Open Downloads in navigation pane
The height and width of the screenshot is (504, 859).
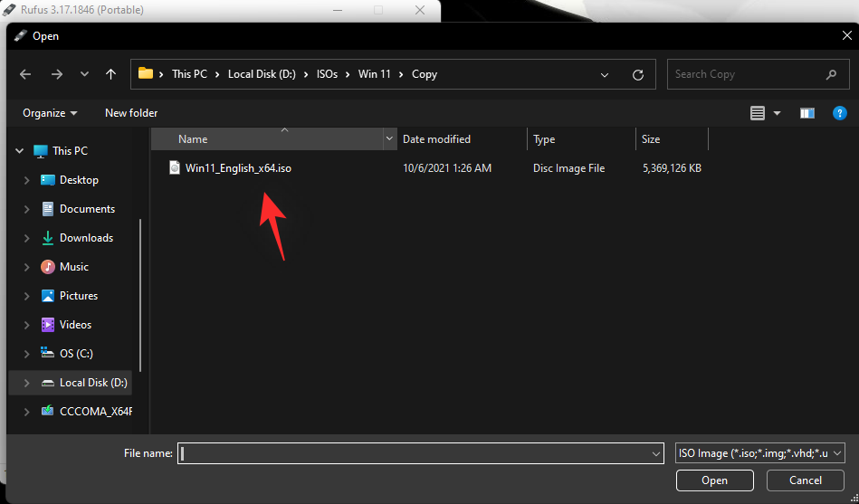[x=86, y=238]
